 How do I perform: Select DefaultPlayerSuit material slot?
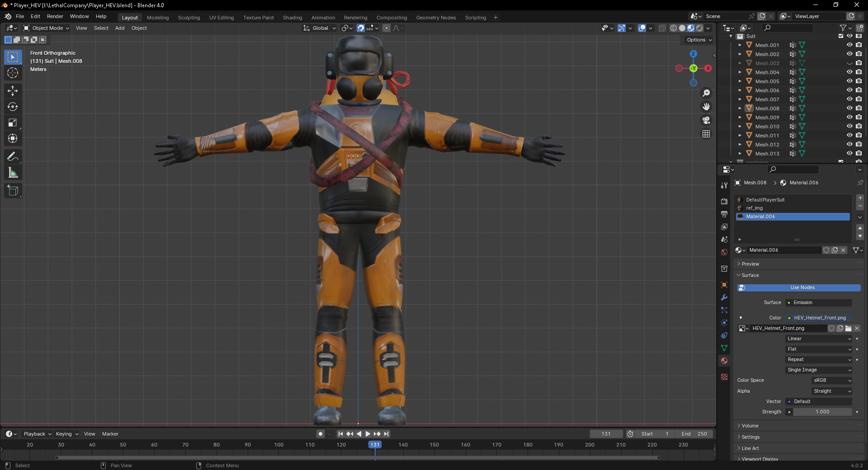coord(793,200)
